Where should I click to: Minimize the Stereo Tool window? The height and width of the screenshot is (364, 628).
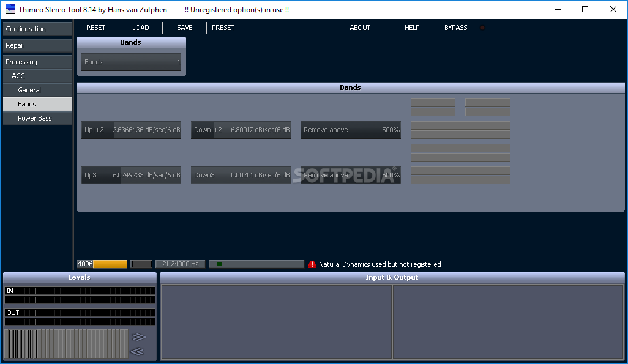tap(558, 9)
